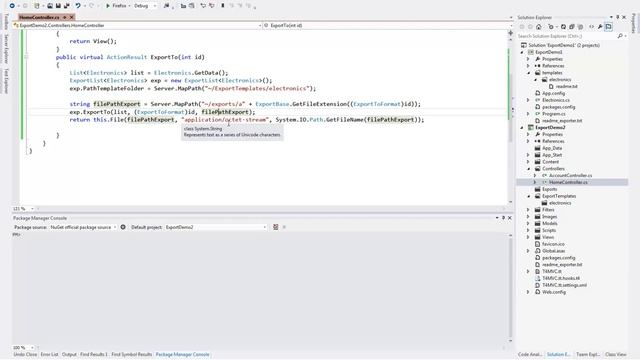Open the ExportTo(int id) member dropdown
640x360 pixels.
point(387,25)
